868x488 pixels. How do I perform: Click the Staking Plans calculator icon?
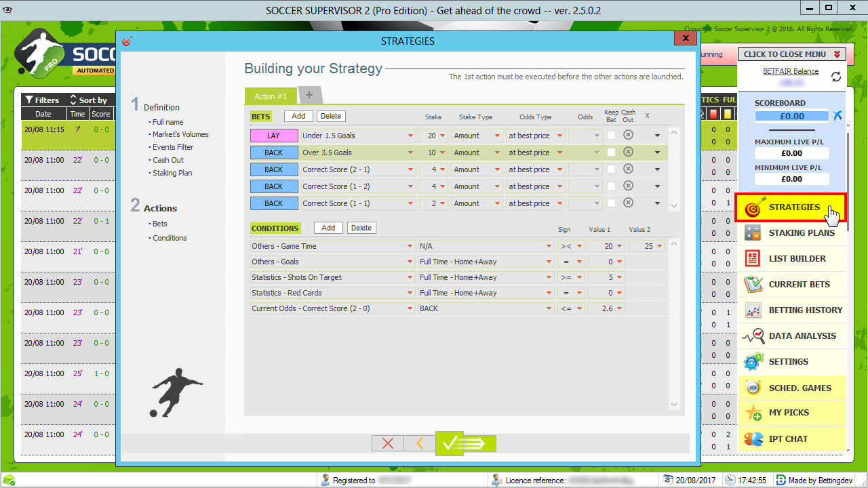pos(753,233)
